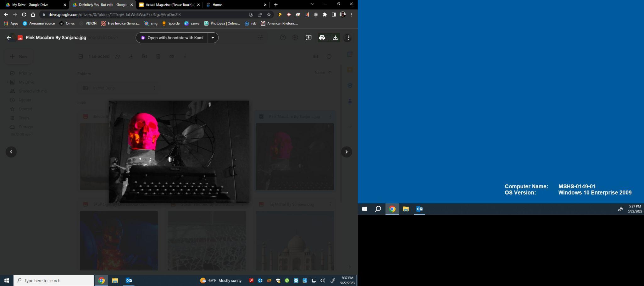Open the Chrome Extensions puzzle menu
Viewport: 644px width, 286px height.
(x=325, y=14)
